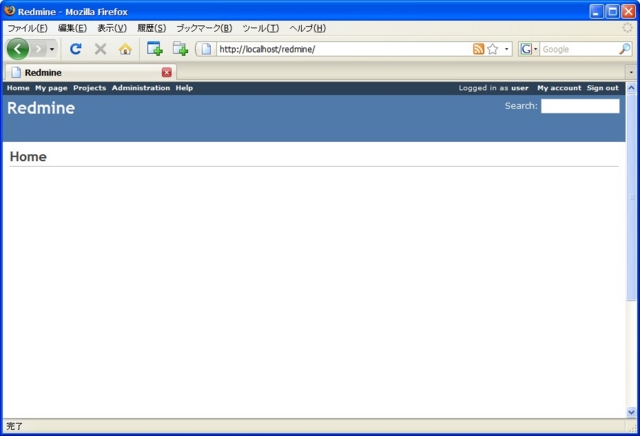Close the Redmine tab with the red X
The height and width of the screenshot is (436, 640).
pyautogui.click(x=167, y=72)
